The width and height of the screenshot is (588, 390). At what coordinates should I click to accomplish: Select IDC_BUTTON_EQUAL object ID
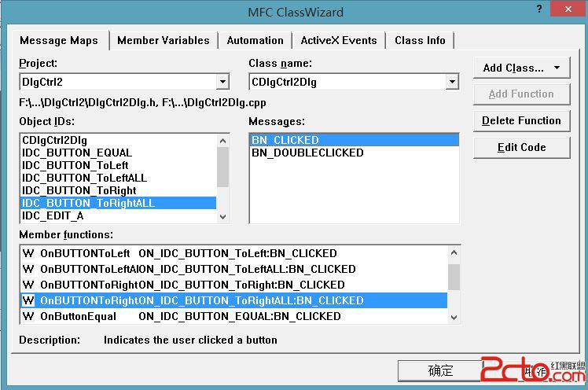[118, 153]
